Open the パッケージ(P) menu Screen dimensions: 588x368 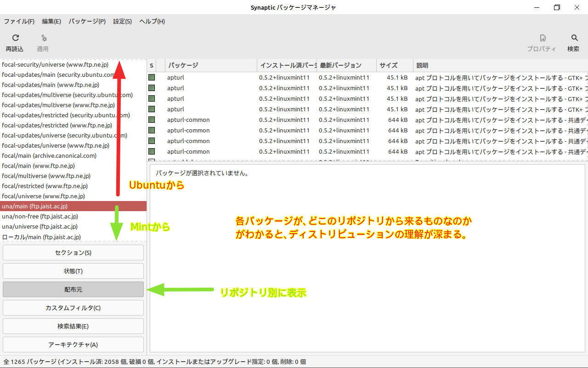coord(87,22)
